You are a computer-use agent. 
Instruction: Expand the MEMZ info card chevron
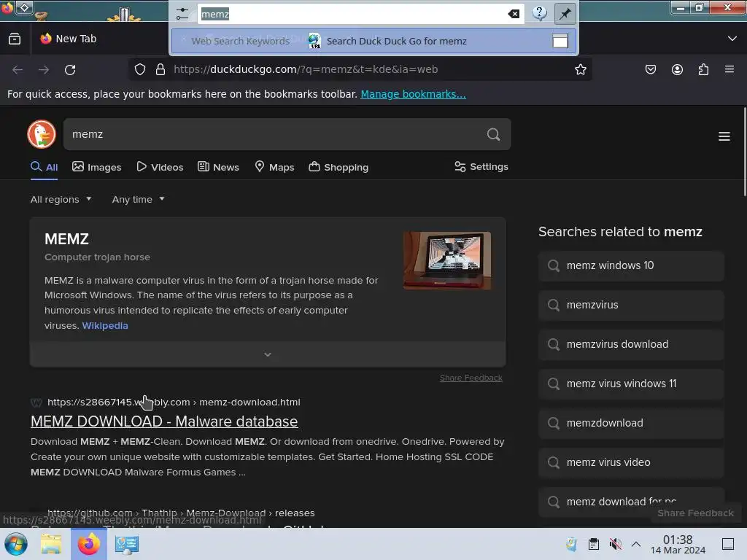click(x=268, y=354)
